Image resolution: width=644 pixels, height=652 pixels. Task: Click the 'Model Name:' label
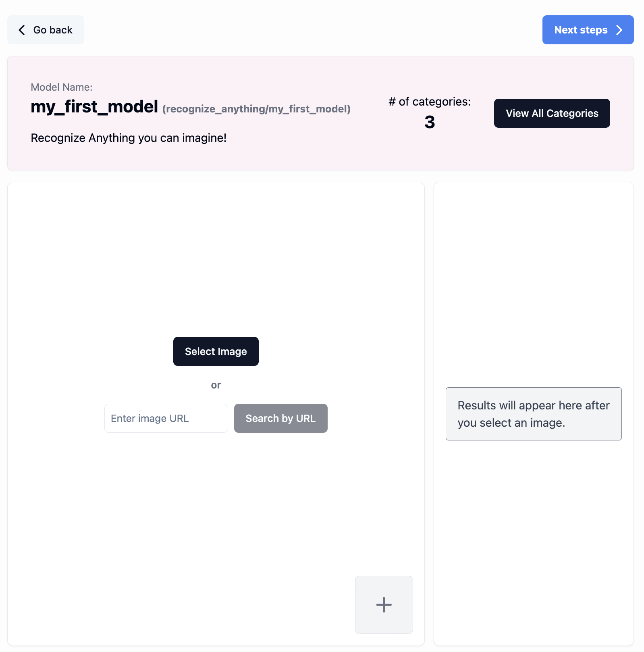62,87
